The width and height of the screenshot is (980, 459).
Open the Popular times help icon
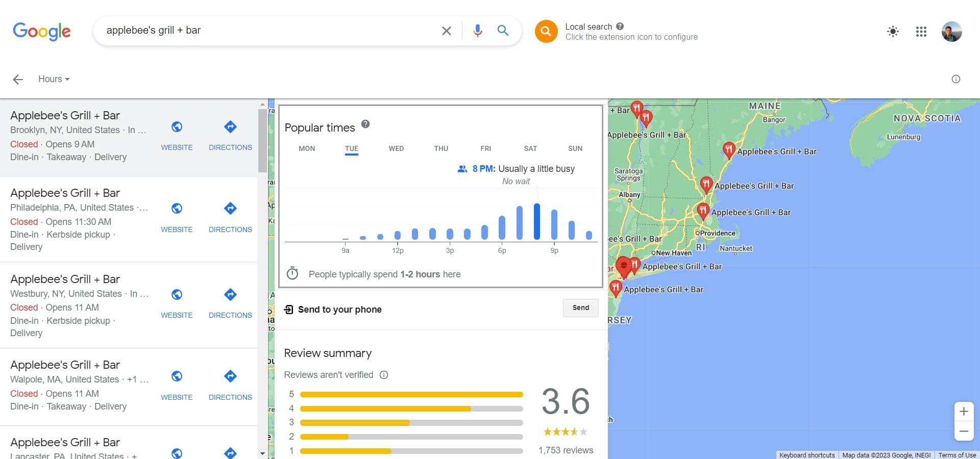(365, 124)
